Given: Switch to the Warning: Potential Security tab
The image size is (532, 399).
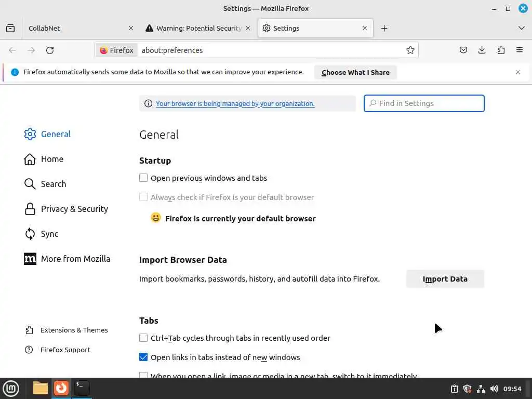Looking at the screenshot, I should point(198,28).
